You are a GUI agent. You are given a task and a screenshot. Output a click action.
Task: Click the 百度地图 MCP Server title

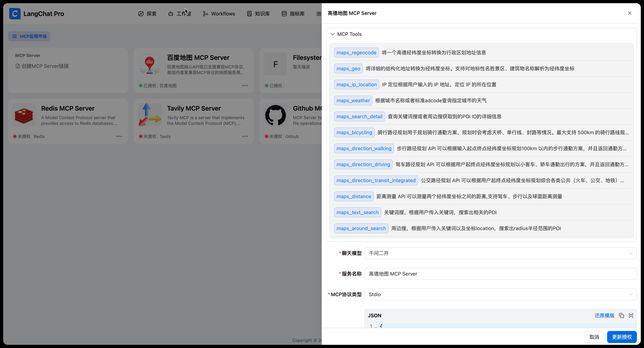(x=198, y=58)
